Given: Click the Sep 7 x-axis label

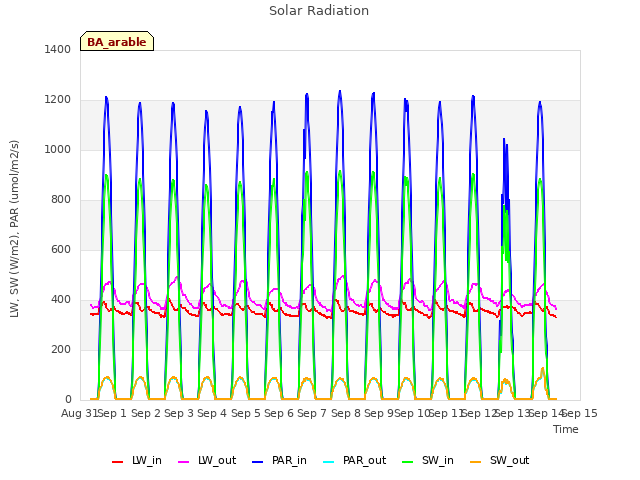Looking at the screenshot, I should (x=312, y=414).
